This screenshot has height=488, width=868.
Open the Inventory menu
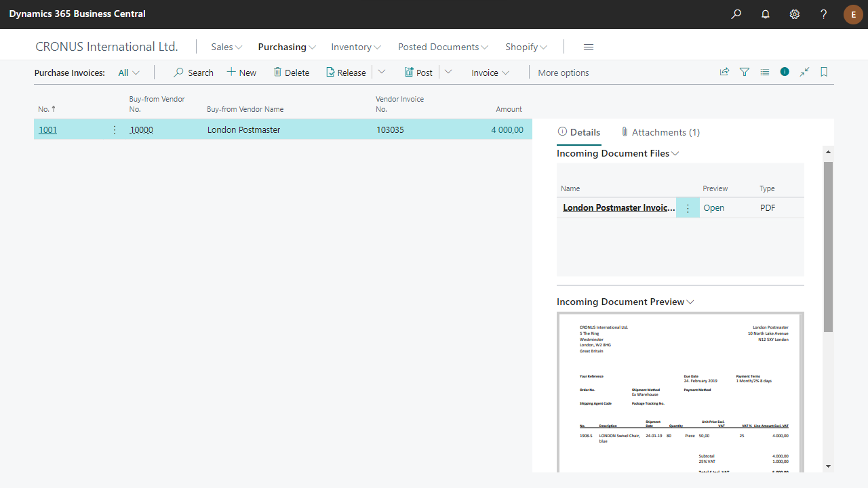[x=356, y=47]
